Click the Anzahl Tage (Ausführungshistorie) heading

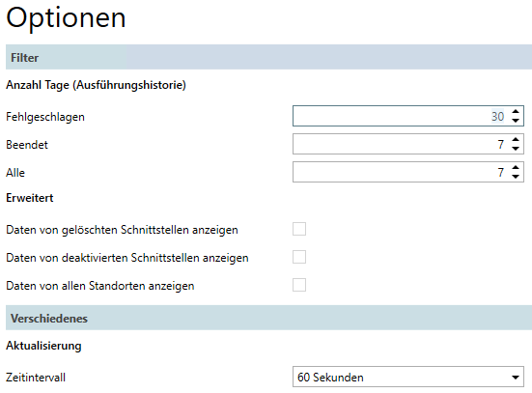click(x=96, y=85)
